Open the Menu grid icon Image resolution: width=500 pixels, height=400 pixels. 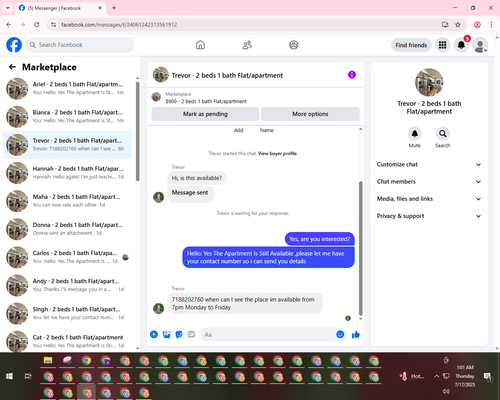click(442, 45)
